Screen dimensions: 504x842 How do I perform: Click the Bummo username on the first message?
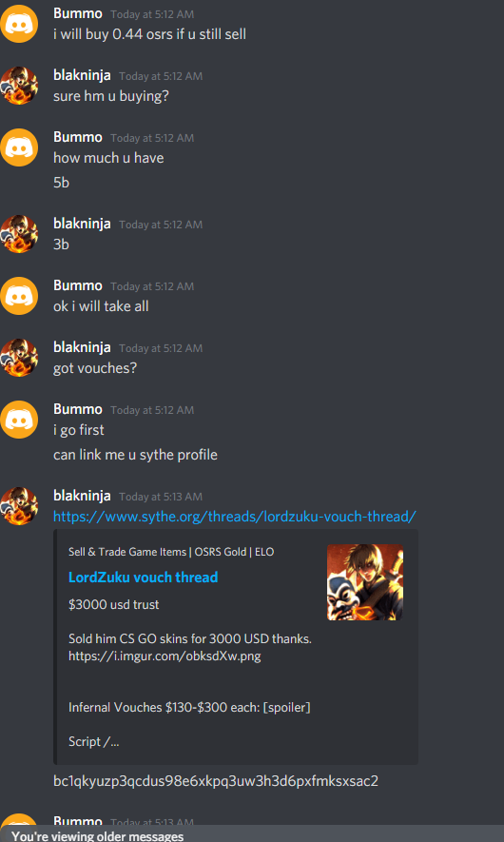(78, 13)
